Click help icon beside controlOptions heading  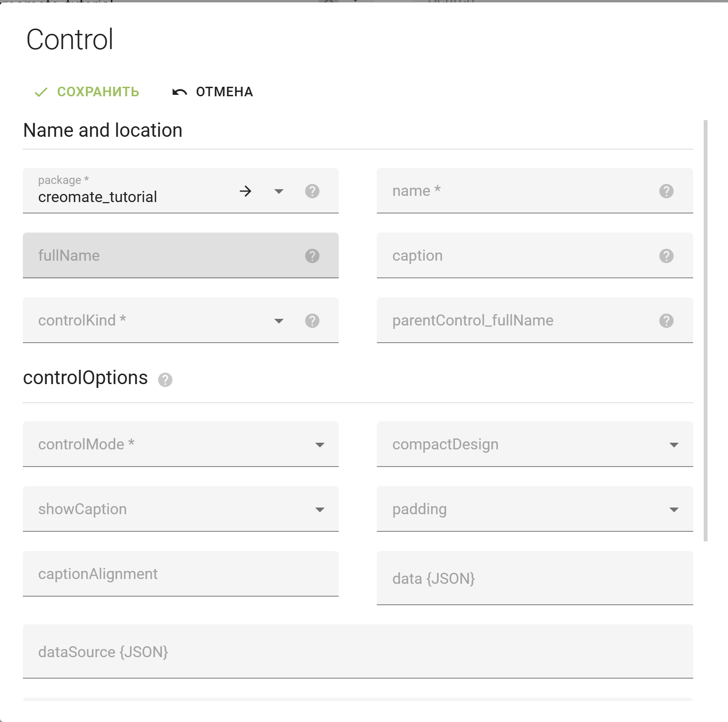click(165, 380)
